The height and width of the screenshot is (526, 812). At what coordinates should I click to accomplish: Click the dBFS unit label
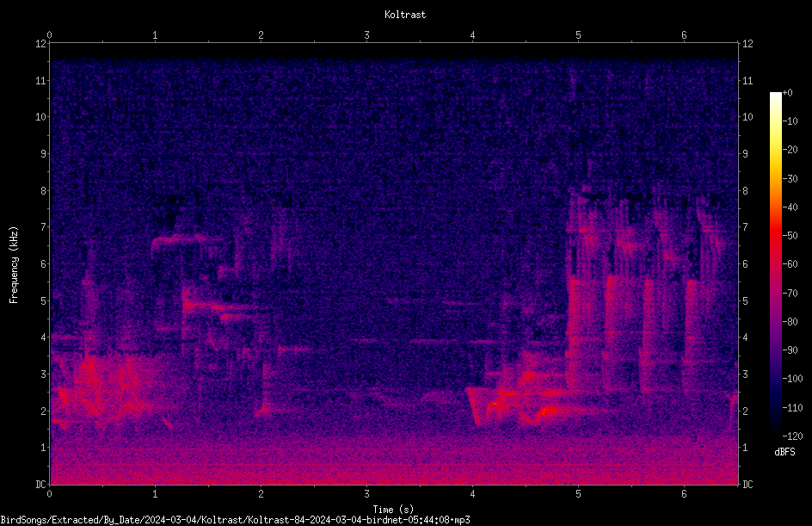784,452
